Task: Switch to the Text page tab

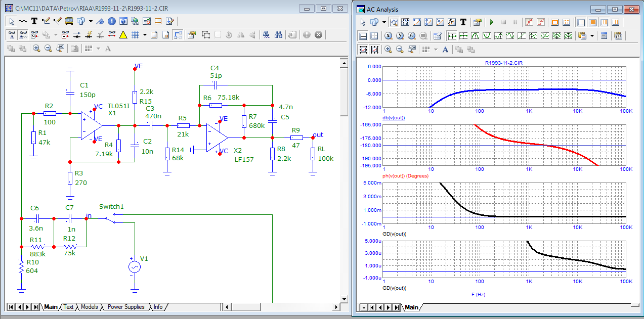Action: pos(68,307)
